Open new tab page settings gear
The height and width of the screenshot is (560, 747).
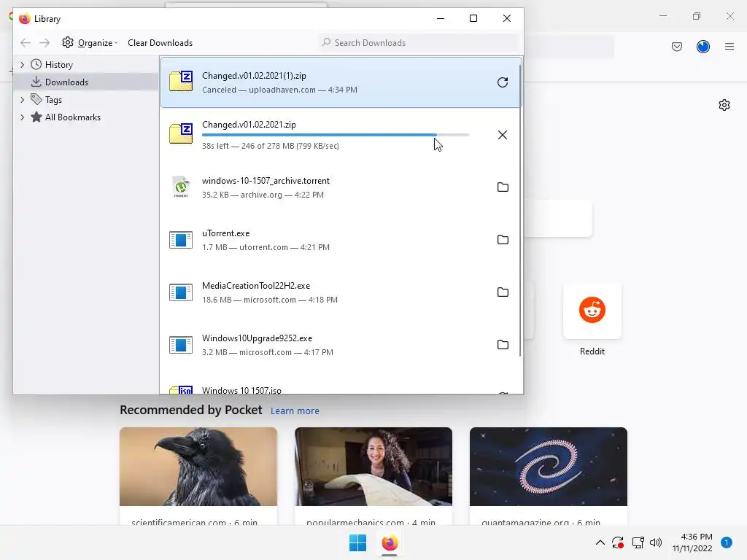724,105
